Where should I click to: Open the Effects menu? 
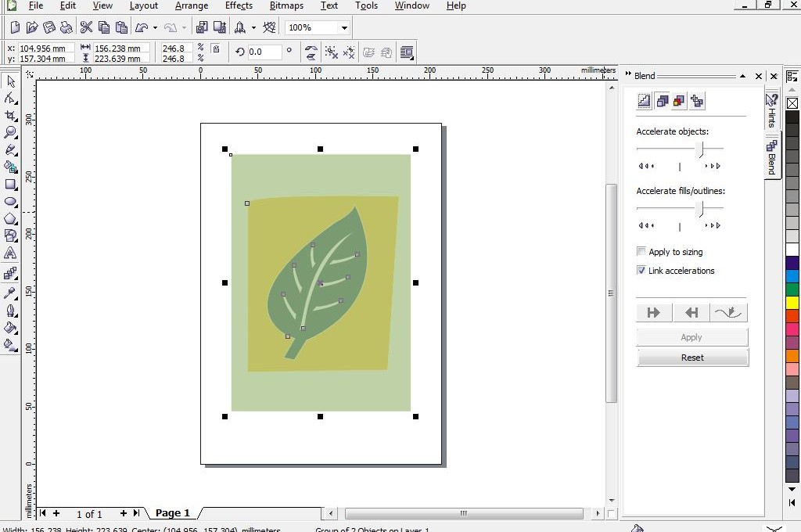click(239, 5)
